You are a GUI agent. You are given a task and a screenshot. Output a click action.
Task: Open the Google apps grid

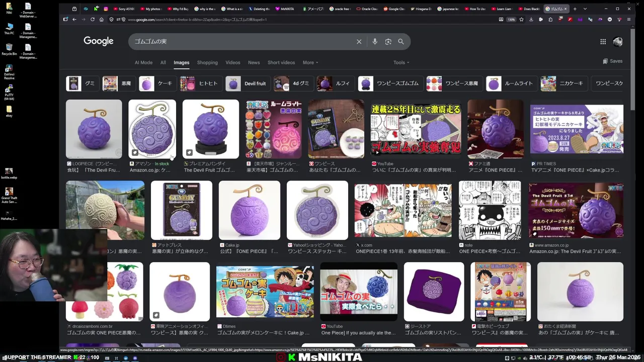(603, 42)
